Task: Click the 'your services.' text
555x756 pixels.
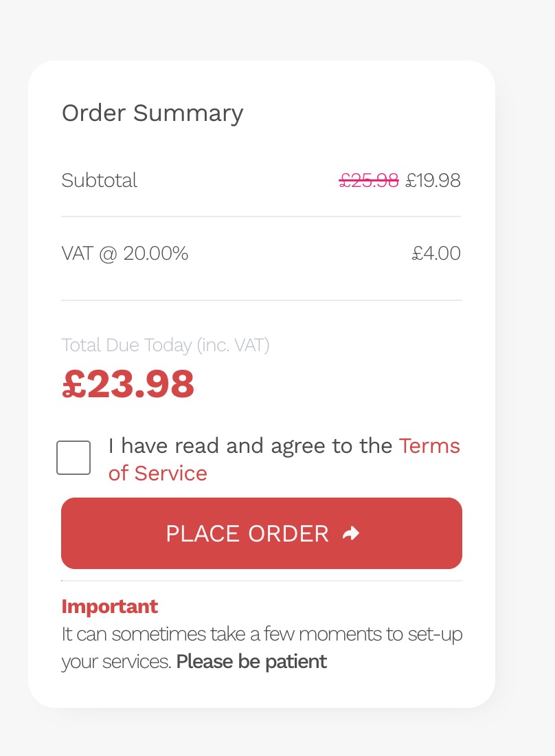Action: coord(116,662)
